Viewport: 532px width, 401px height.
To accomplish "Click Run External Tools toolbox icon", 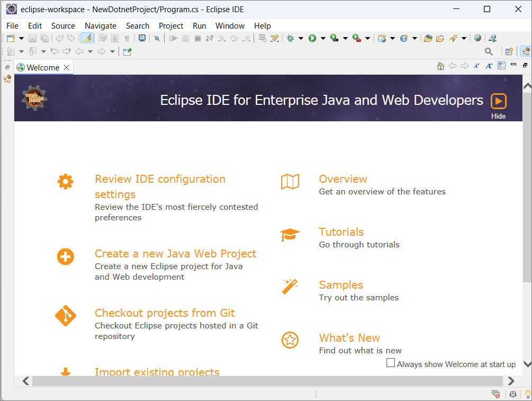I will [357, 38].
